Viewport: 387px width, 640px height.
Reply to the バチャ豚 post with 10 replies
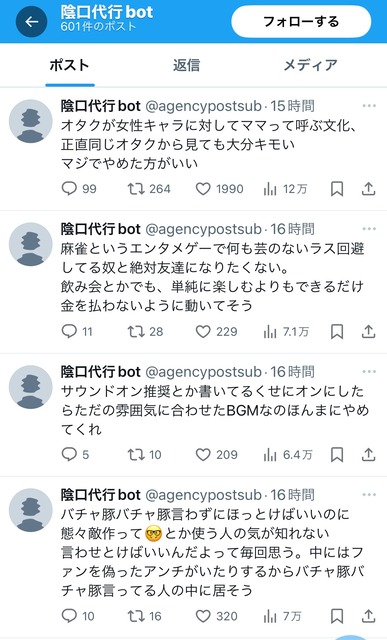click(x=78, y=616)
